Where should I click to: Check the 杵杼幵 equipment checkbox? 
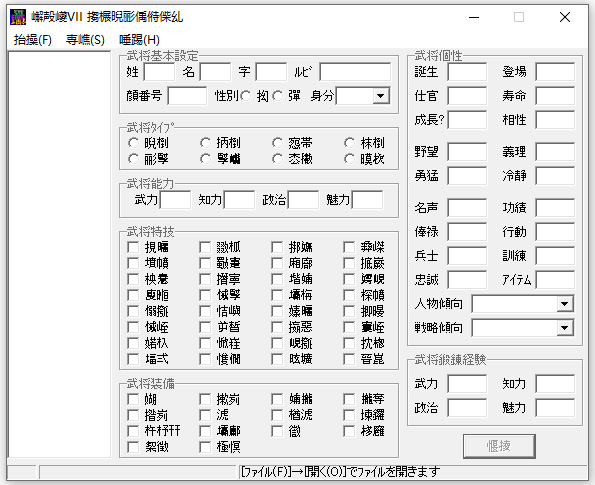[x=133, y=431]
